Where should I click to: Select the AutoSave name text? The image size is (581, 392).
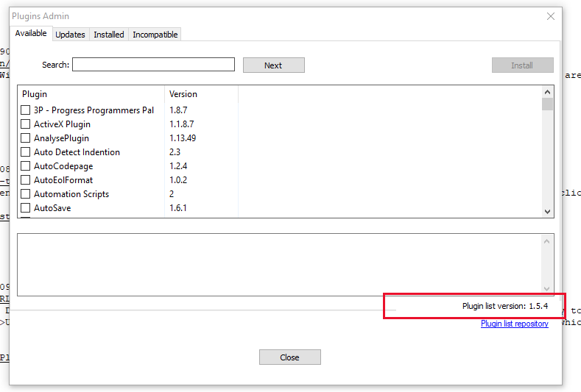(x=52, y=208)
